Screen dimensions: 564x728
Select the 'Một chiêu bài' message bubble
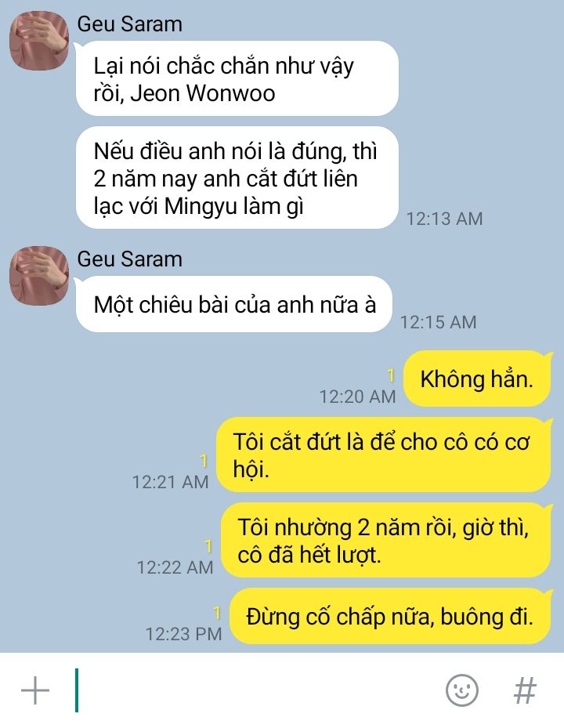tap(234, 304)
